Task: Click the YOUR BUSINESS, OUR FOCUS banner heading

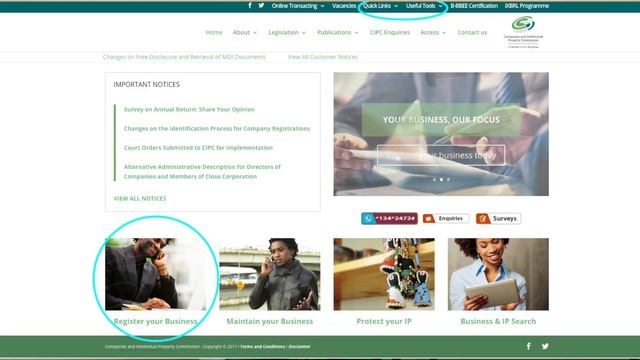Action: 441,120
